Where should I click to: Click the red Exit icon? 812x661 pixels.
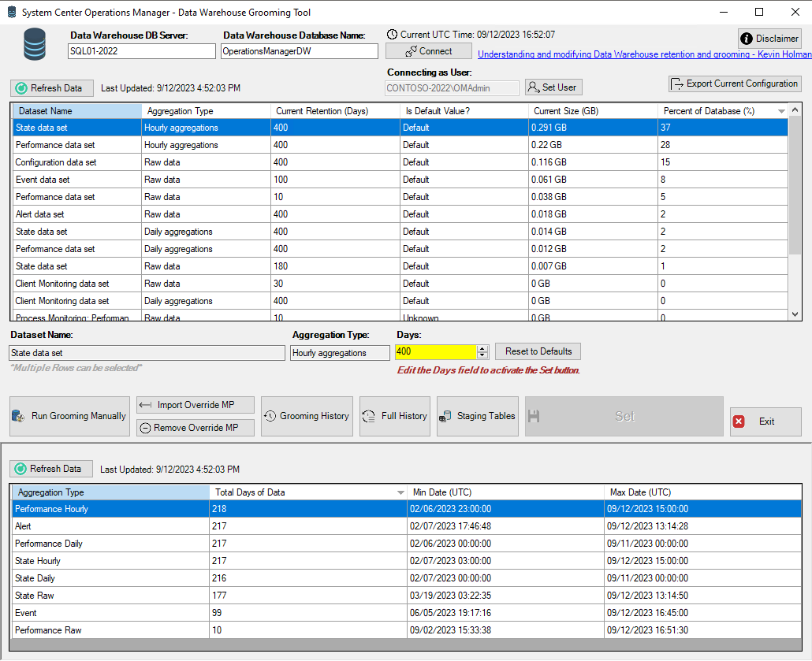point(739,421)
